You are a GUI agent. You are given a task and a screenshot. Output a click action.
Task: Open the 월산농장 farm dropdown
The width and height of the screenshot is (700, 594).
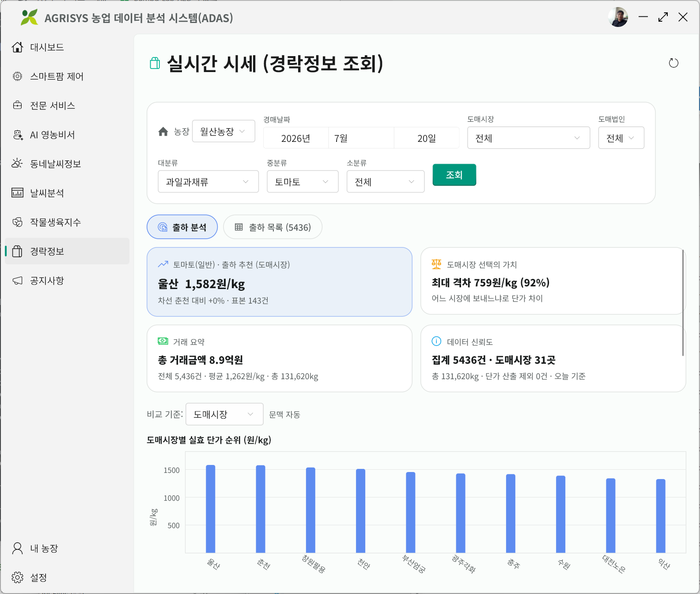click(x=223, y=131)
